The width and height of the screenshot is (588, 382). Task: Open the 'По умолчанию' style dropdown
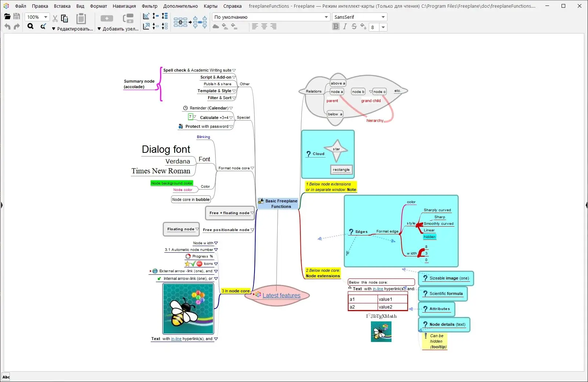click(271, 17)
